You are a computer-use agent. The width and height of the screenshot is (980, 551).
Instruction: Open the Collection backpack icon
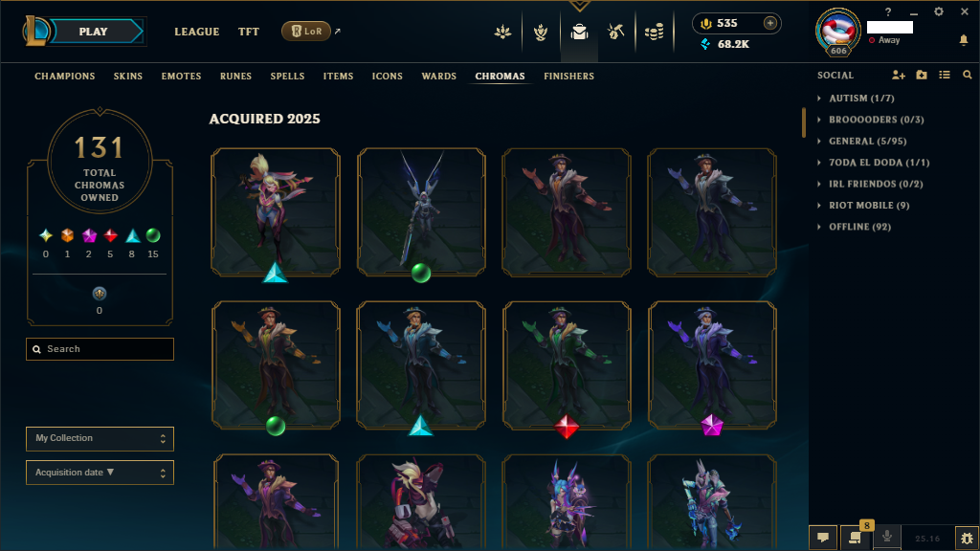[x=579, y=32]
